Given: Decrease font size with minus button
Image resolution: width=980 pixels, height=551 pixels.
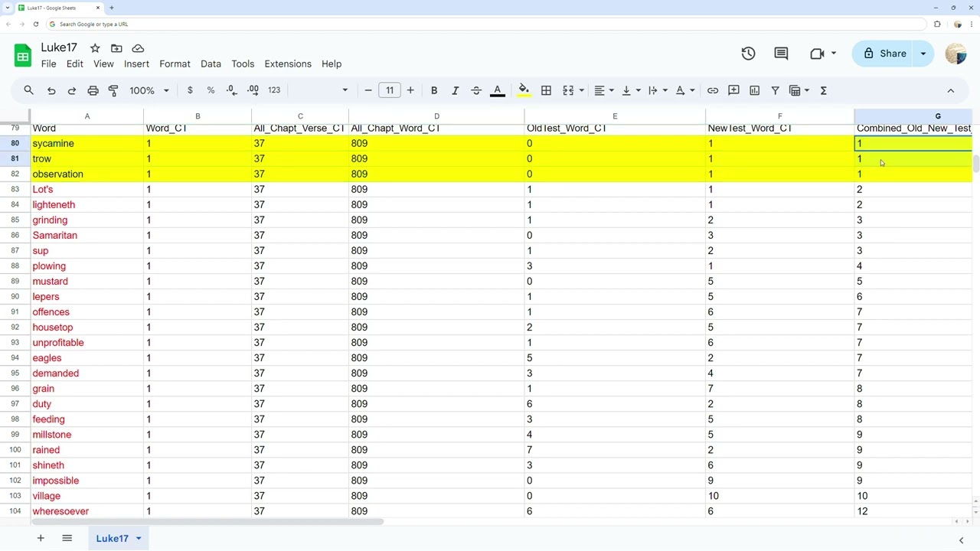Looking at the screenshot, I should point(368,90).
